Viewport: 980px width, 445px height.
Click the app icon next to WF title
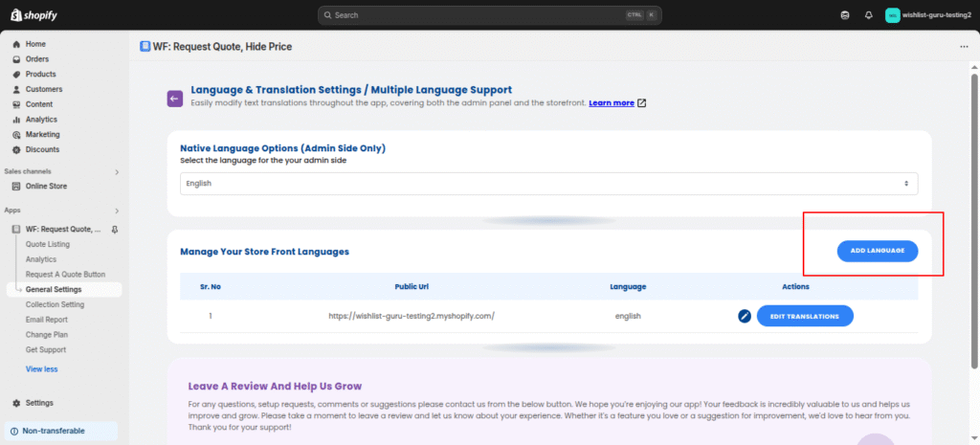click(x=145, y=46)
